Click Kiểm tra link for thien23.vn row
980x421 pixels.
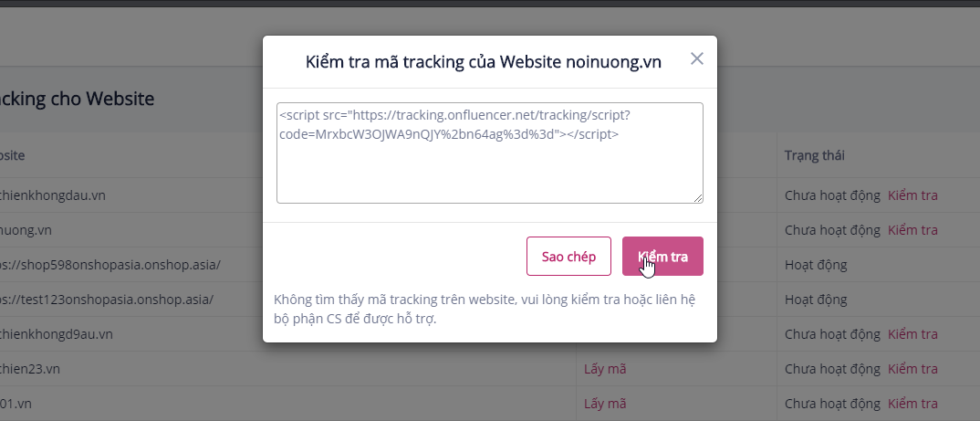pyautogui.click(x=912, y=369)
